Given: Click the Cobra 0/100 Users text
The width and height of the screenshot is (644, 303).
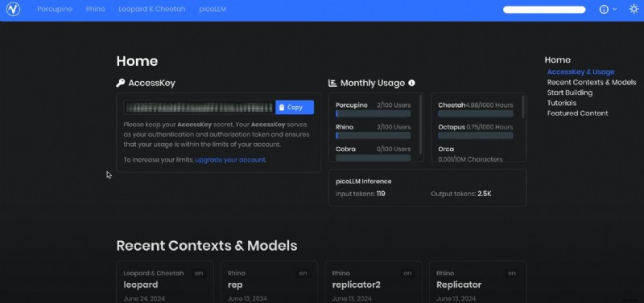Looking at the screenshot, I should pos(394,149).
